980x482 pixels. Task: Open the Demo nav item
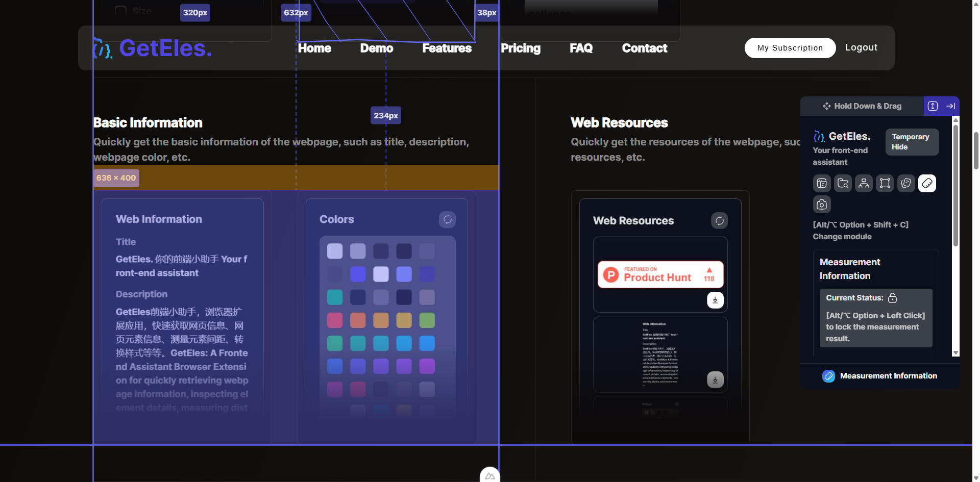pyautogui.click(x=377, y=48)
